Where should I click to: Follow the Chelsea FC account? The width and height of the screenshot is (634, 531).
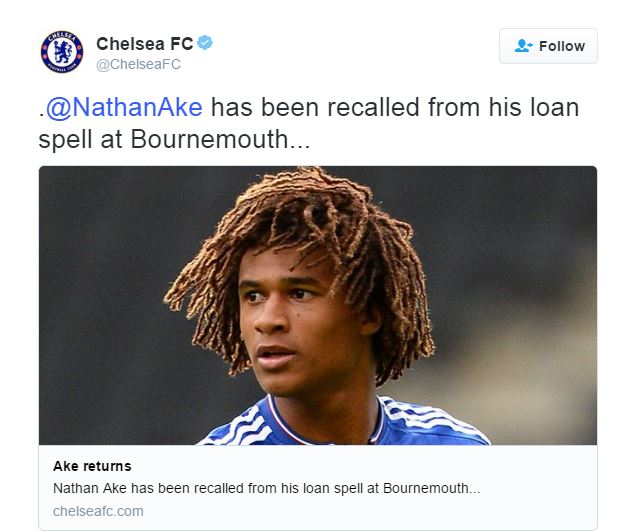548,46
